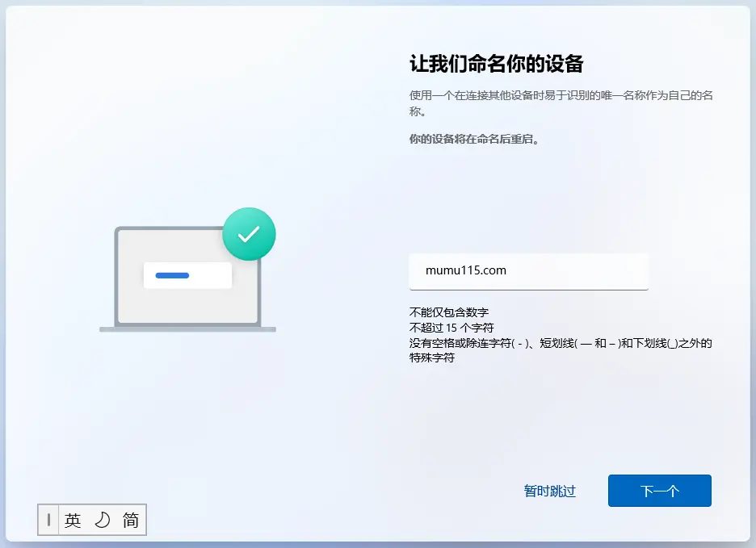The image size is (756, 548).
Task: Toggle the 英 English input mode indicator
Action: click(73, 521)
